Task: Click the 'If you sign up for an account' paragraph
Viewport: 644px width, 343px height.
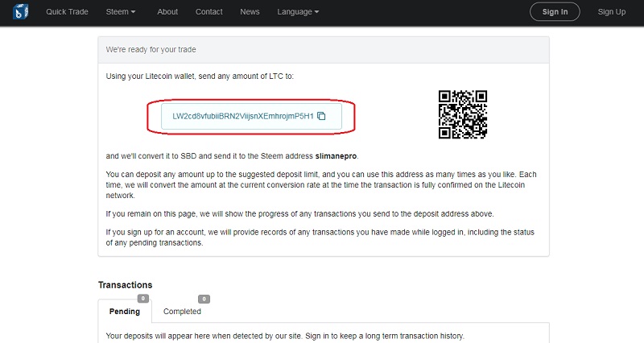Action: pyautogui.click(x=320, y=238)
